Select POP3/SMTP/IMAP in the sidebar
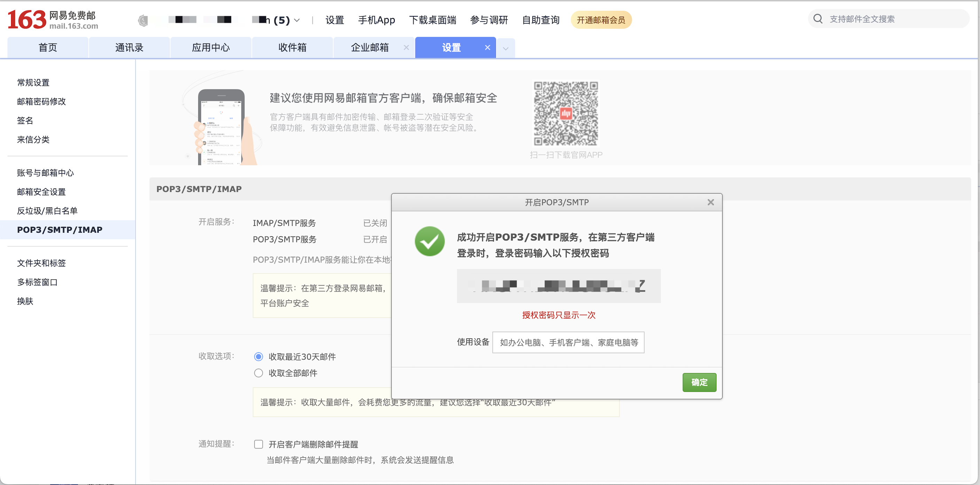The height and width of the screenshot is (485, 980). coord(68,230)
